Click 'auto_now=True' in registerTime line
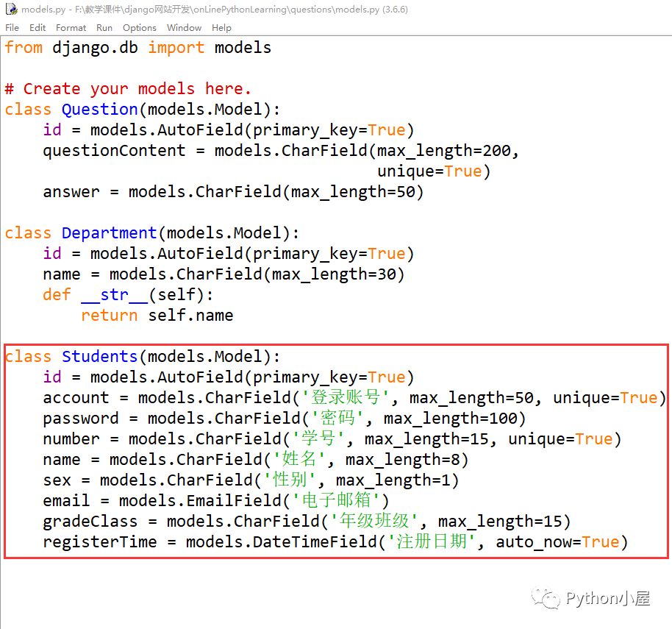672x629 pixels. coord(557,541)
